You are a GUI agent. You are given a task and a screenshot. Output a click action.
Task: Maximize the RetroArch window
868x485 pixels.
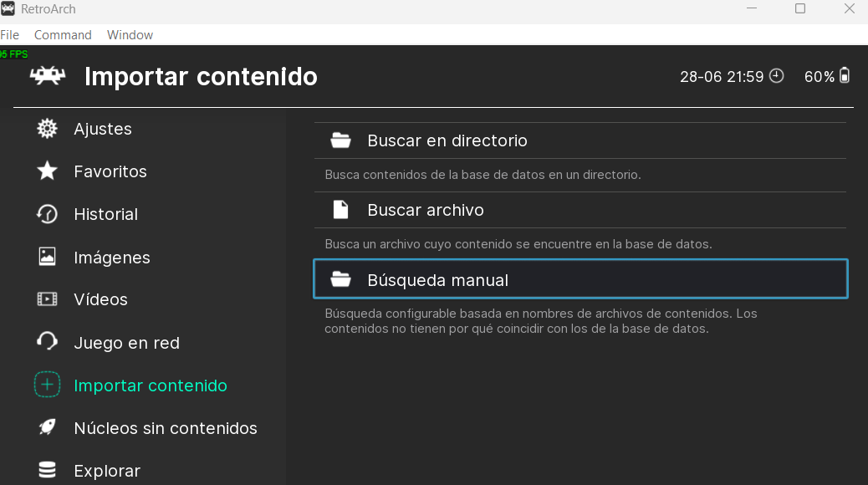[800, 8]
